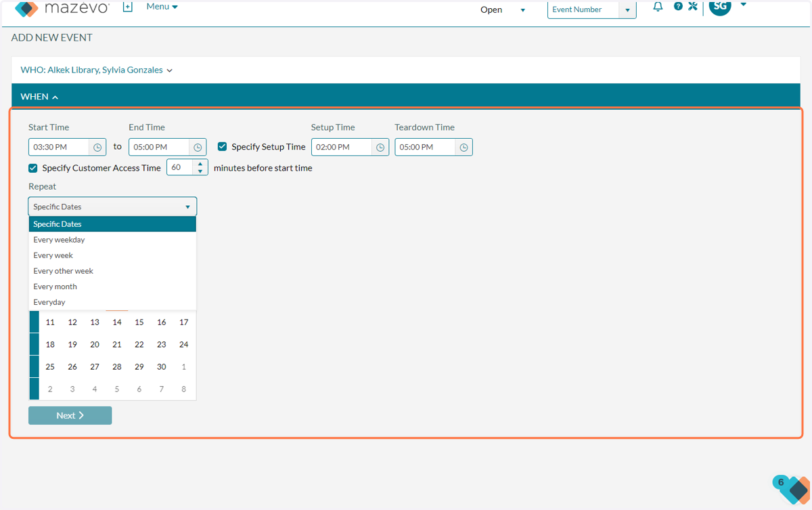
Task: Open the notifications bell
Action: click(658, 7)
